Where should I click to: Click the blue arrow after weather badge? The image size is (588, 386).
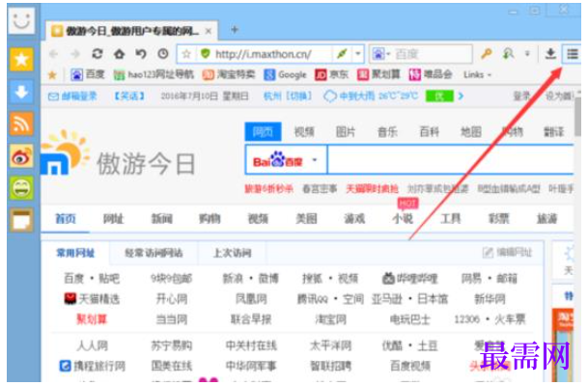(x=461, y=96)
